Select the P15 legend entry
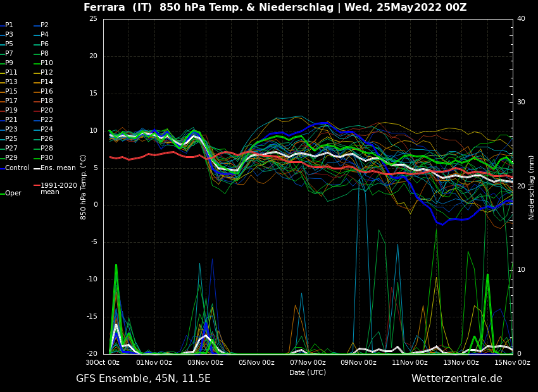This screenshot has width=538, height=392. tap(11, 92)
